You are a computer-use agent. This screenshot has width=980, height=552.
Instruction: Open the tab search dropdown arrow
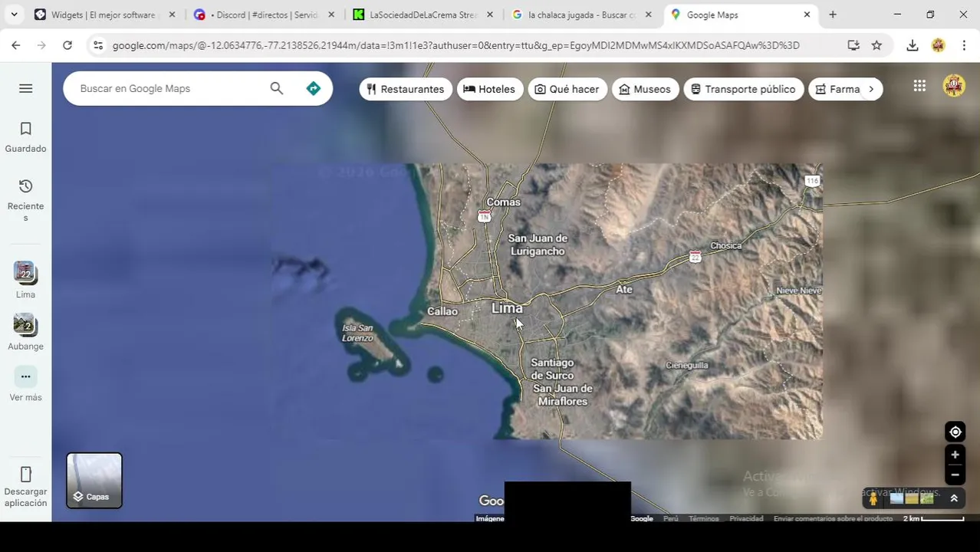coord(14,15)
